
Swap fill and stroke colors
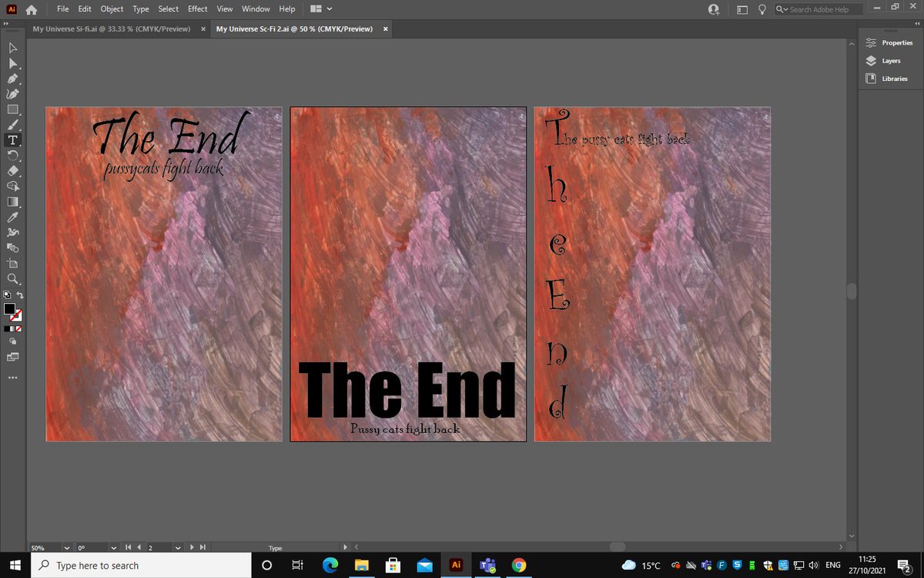(x=20, y=294)
